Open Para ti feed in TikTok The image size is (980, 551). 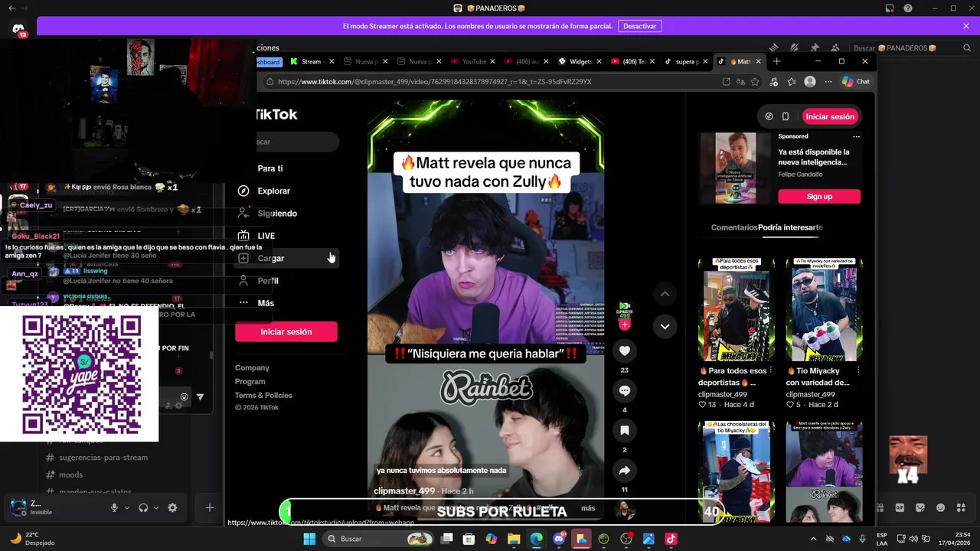click(269, 168)
